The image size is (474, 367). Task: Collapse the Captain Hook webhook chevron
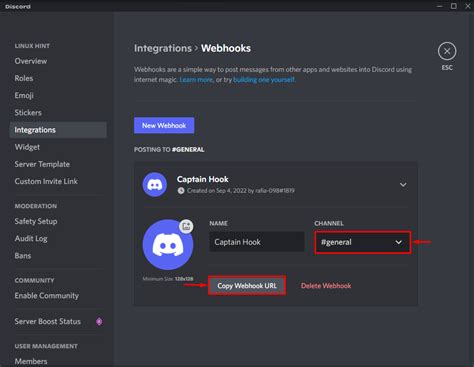pyautogui.click(x=403, y=185)
